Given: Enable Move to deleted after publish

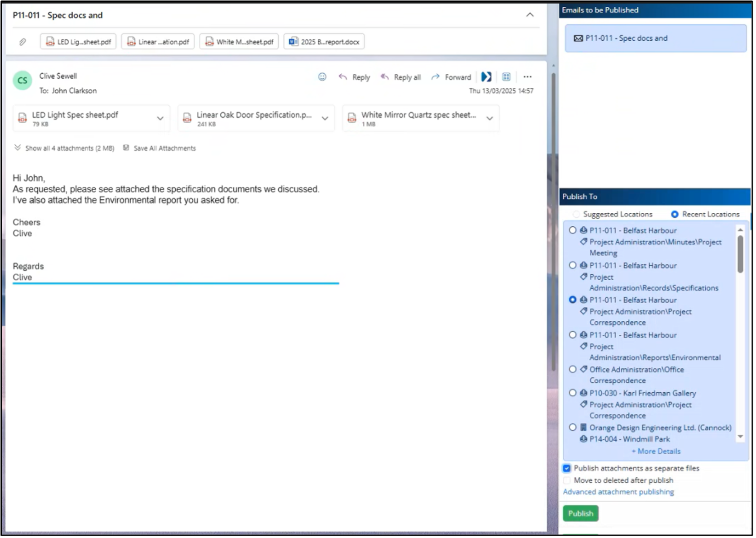Looking at the screenshot, I should point(567,480).
